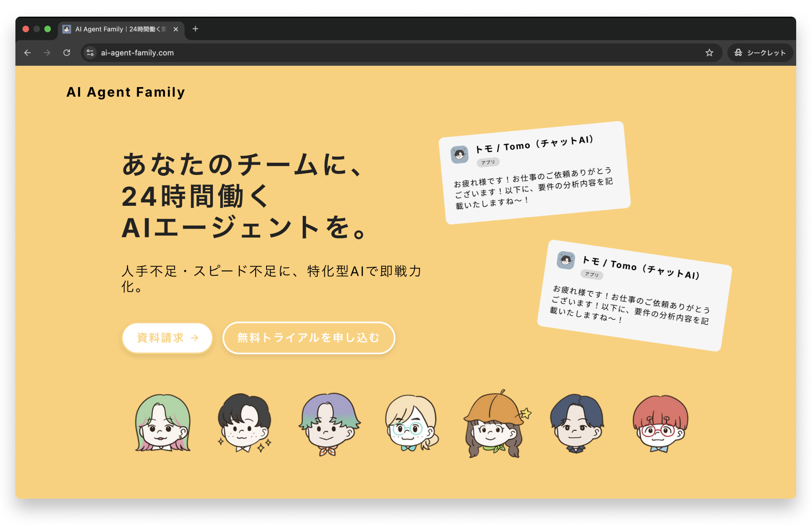
Task: Close the AI Agent Family tab
Action: 176,29
